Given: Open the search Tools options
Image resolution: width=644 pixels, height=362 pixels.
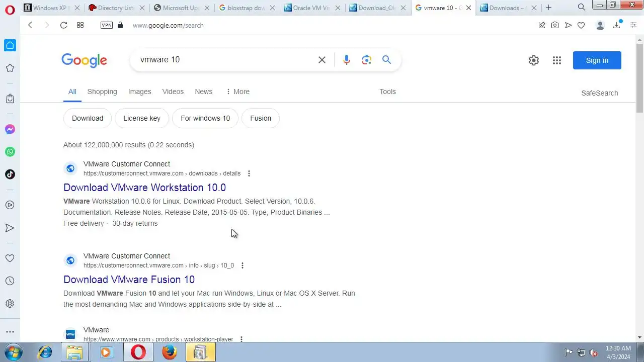Looking at the screenshot, I should (388, 92).
